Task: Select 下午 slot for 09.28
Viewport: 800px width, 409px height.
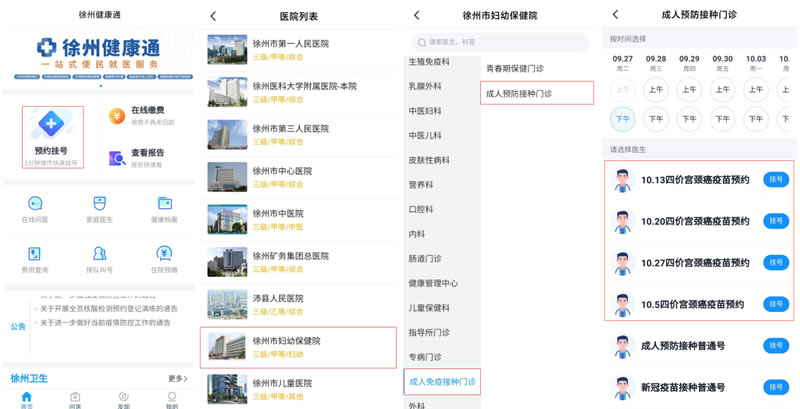Action: (656, 119)
